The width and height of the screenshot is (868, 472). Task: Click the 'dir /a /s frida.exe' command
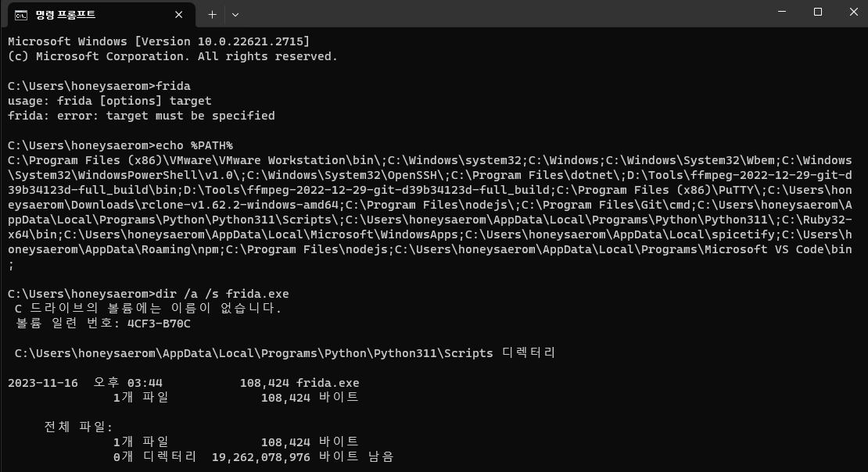pyautogui.click(x=222, y=294)
